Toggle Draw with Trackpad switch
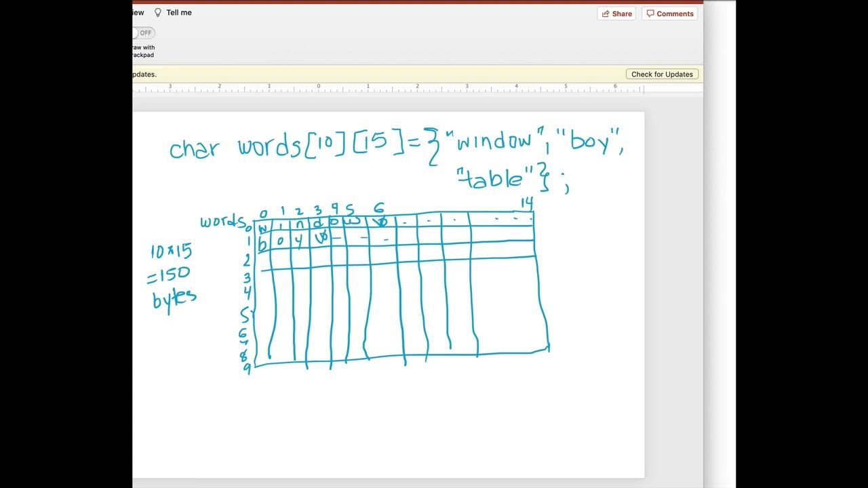Screen dimensions: 868x488 click(x=144, y=33)
